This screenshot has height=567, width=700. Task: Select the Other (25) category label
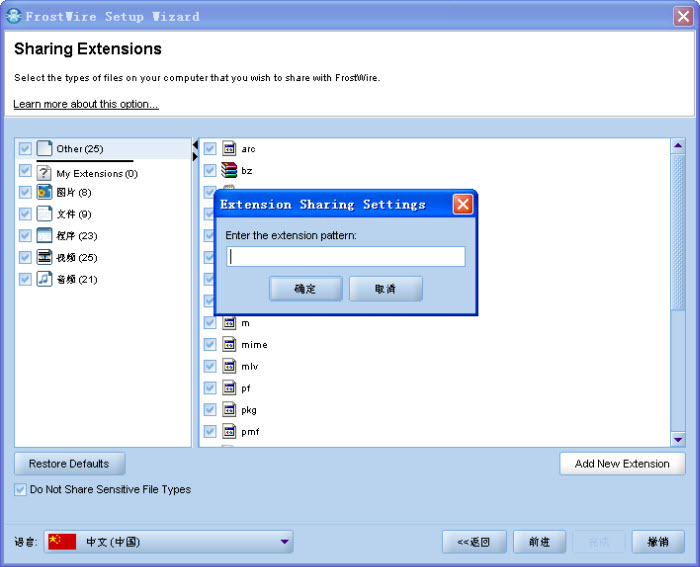(80, 149)
